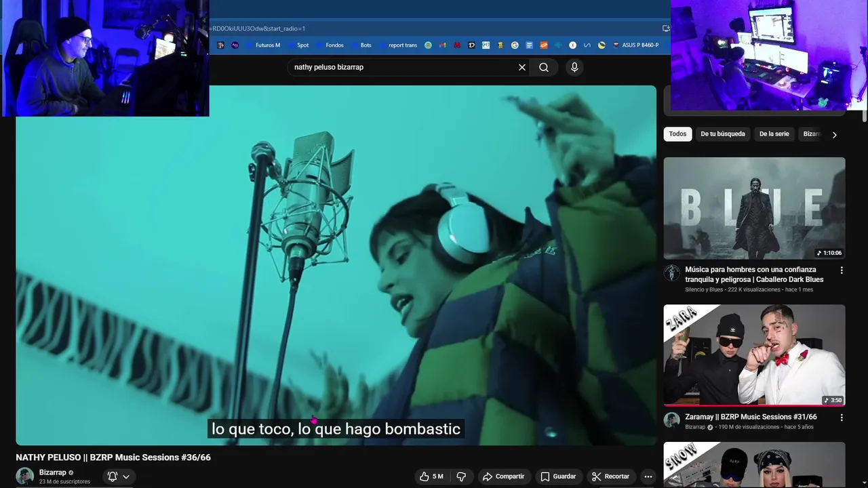Viewport: 868px width, 488px height.
Task: Open the round teal-green bookmark icon after 'report trans'
Action: click(428, 45)
